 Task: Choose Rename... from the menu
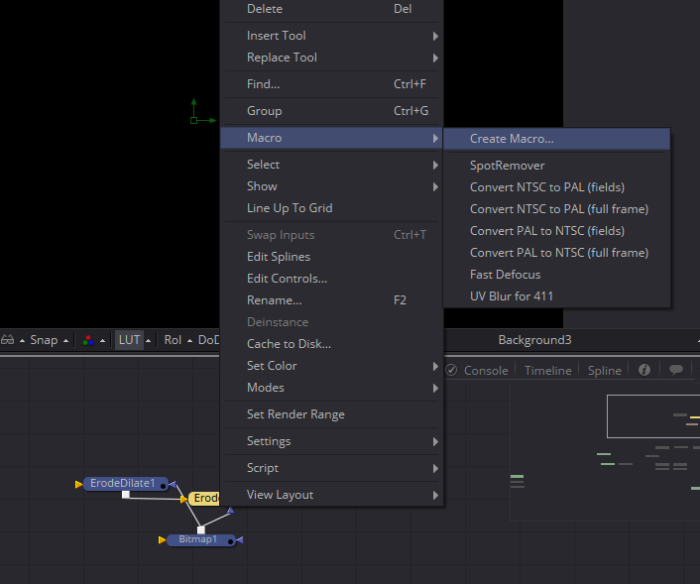point(332,301)
